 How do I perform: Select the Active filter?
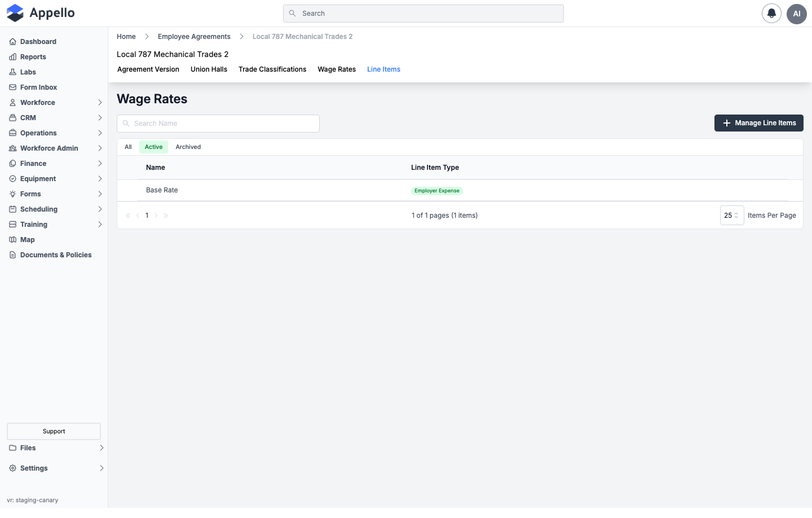[x=153, y=147]
